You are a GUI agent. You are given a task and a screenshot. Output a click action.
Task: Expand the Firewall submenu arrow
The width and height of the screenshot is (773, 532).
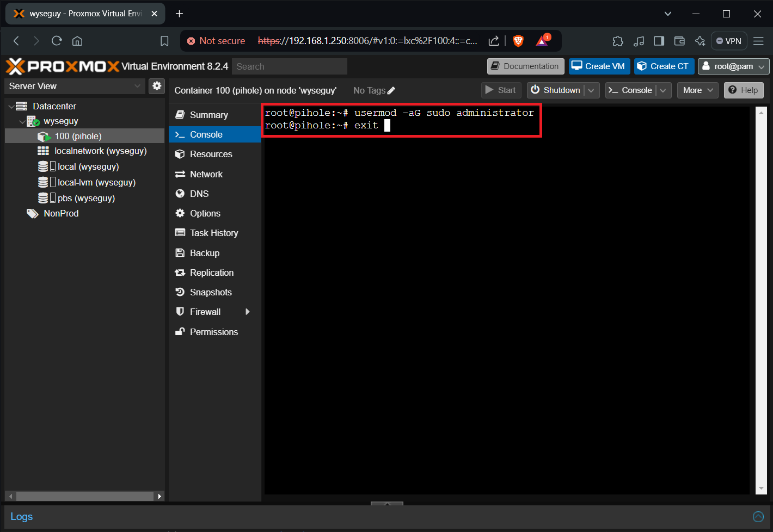(248, 312)
